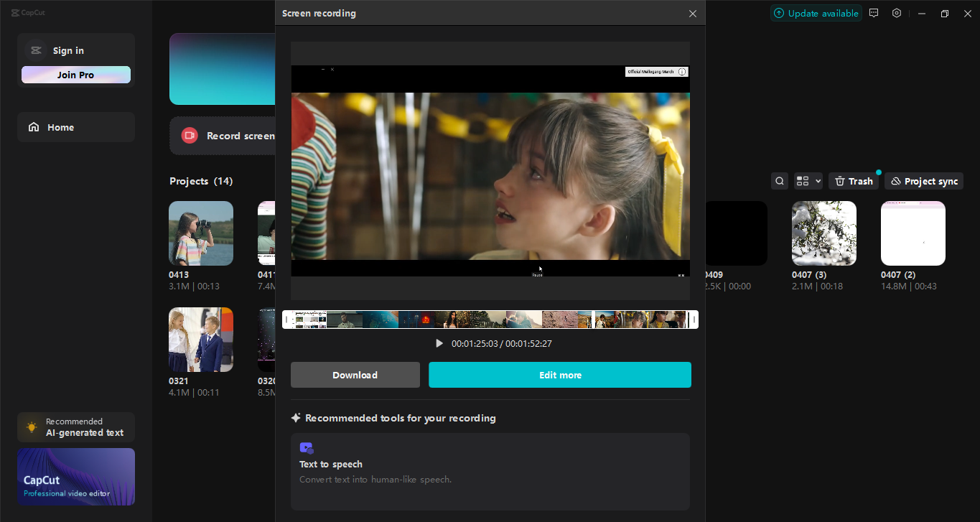Expand the view layout dropdown arrow

click(818, 180)
